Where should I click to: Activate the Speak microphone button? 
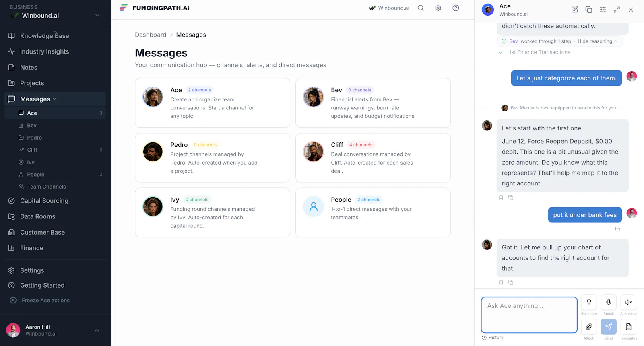(x=609, y=302)
